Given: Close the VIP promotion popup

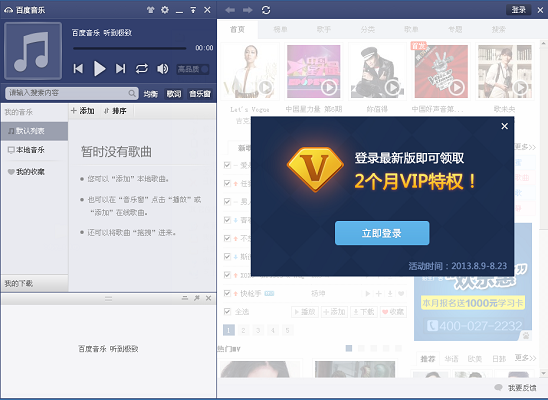Looking at the screenshot, I should 504,126.
